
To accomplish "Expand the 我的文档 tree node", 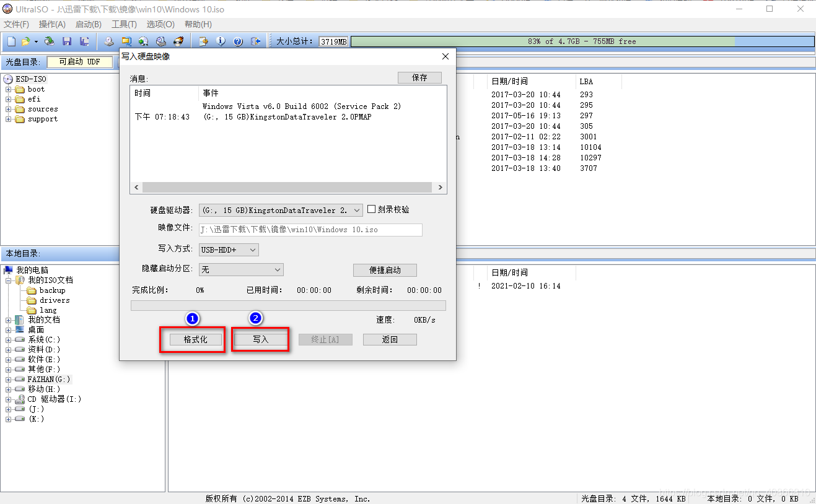I will 9,319.
